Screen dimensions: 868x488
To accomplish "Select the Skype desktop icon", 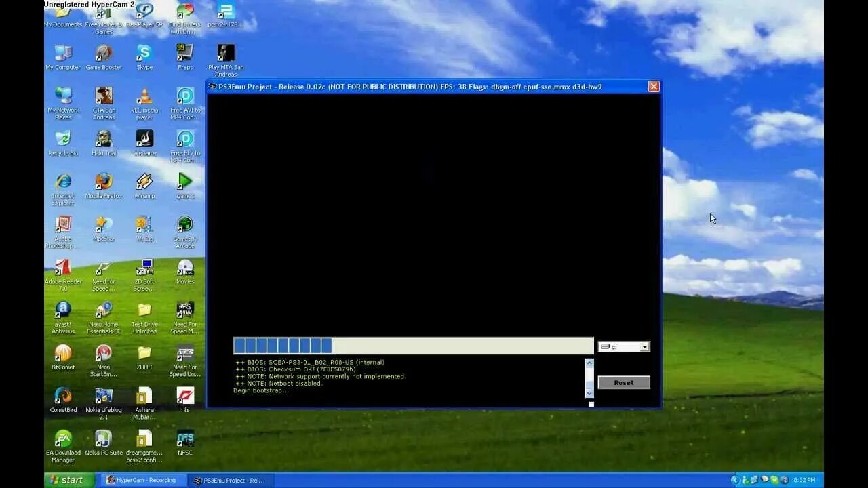I will (x=144, y=58).
